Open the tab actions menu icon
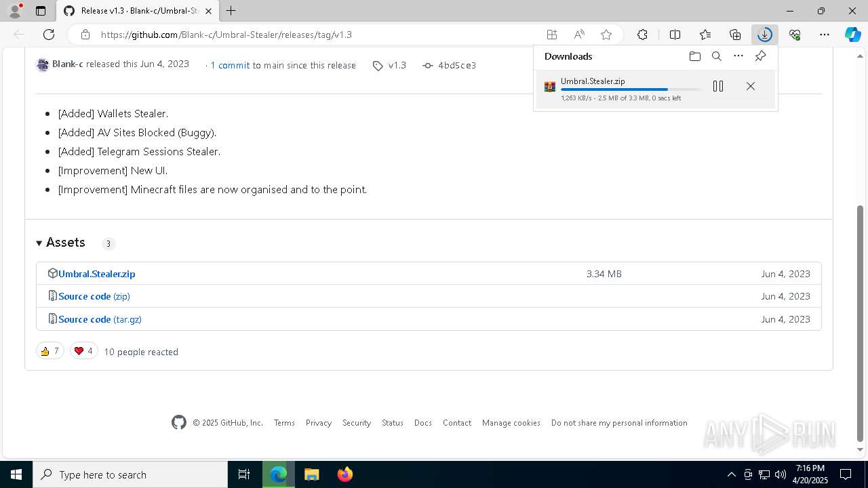Viewport: 868px width, 488px height. tap(41, 11)
